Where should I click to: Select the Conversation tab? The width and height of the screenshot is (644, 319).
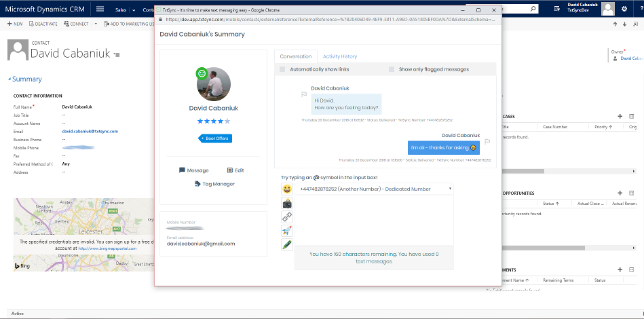[296, 56]
